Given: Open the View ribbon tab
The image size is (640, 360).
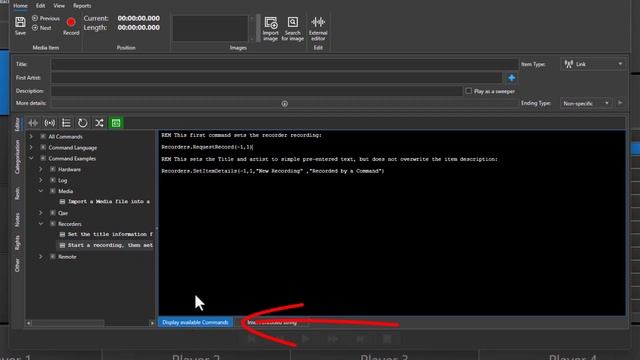Looking at the screenshot, I should [x=59, y=6].
